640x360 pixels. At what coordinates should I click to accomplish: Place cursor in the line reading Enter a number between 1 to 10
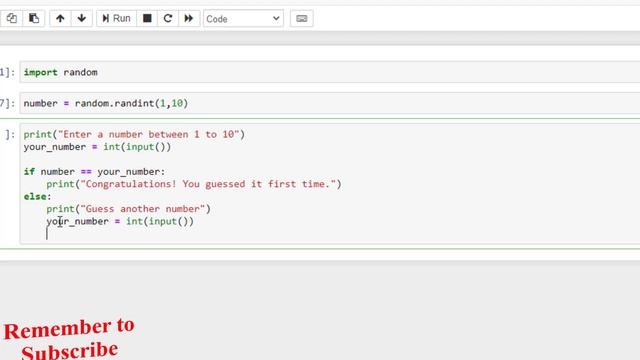click(134, 134)
